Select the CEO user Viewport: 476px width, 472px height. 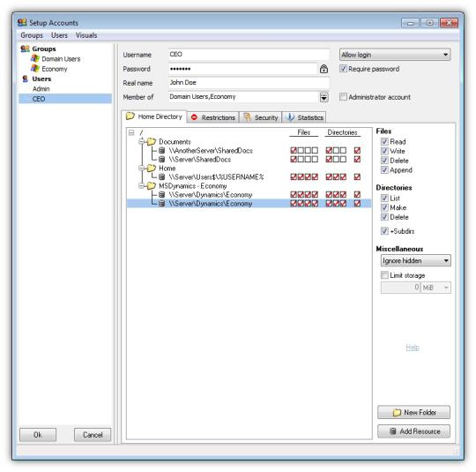tap(65, 99)
